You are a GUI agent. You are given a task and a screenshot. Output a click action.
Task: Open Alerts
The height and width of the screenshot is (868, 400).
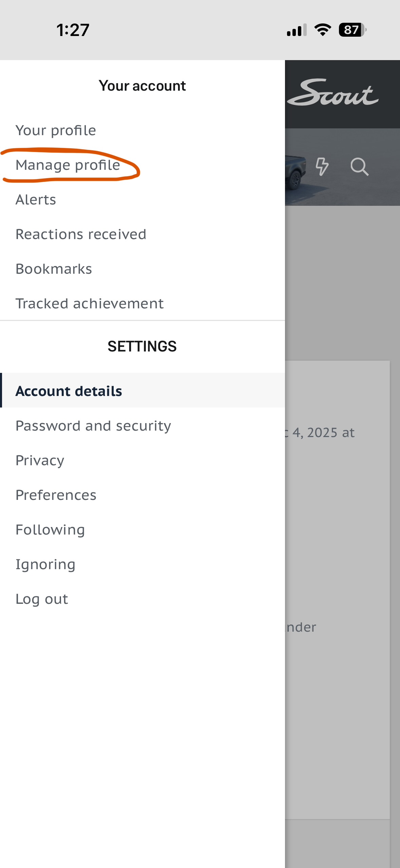coord(36,200)
